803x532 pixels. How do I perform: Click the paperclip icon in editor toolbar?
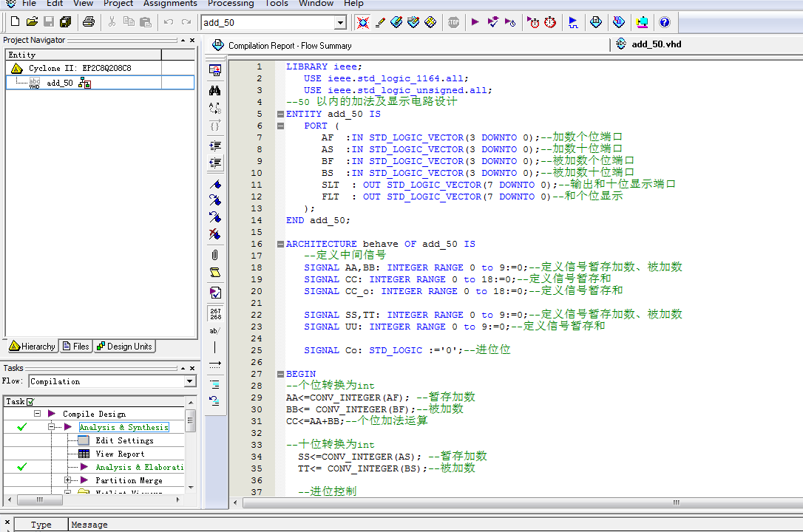coord(215,255)
